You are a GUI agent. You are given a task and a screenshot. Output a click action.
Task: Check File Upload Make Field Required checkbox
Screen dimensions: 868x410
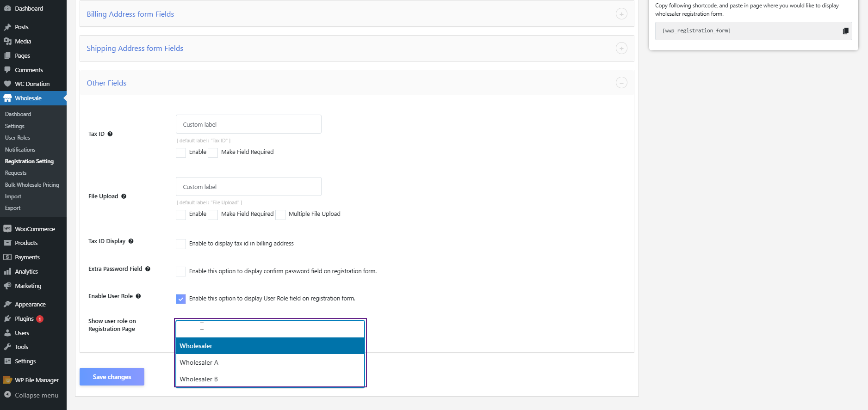[213, 214]
